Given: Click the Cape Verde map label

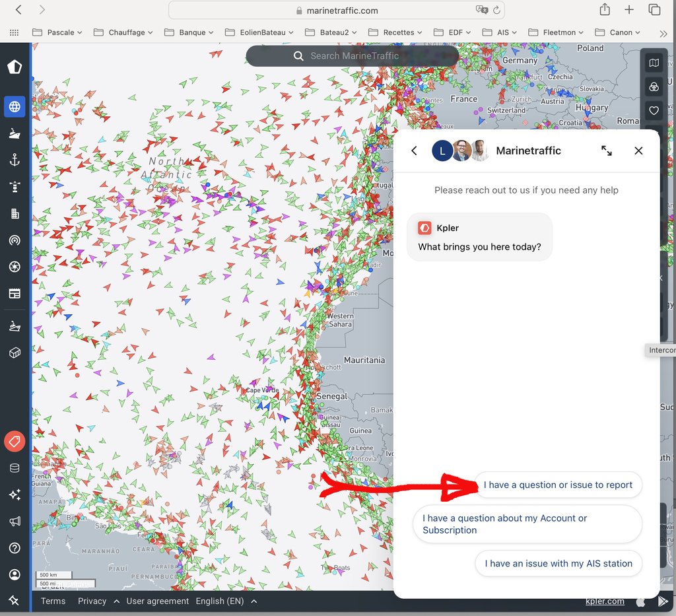Looking at the screenshot, I should [x=262, y=390].
